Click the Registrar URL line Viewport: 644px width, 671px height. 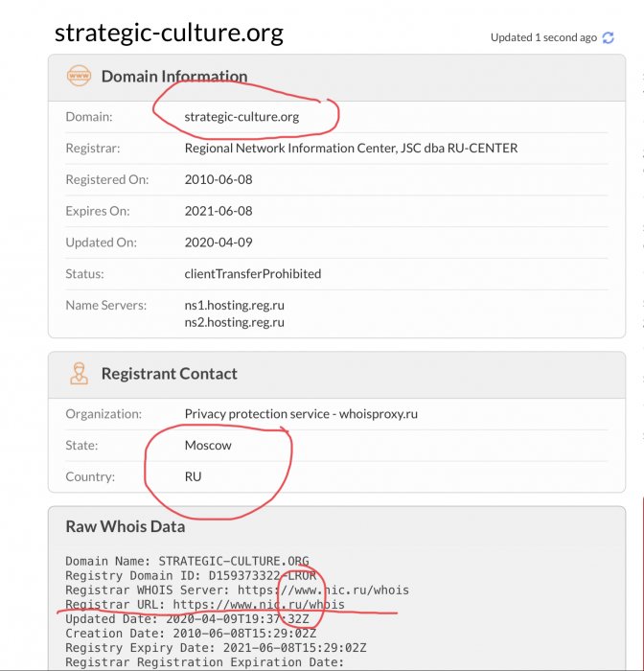click(x=205, y=605)
